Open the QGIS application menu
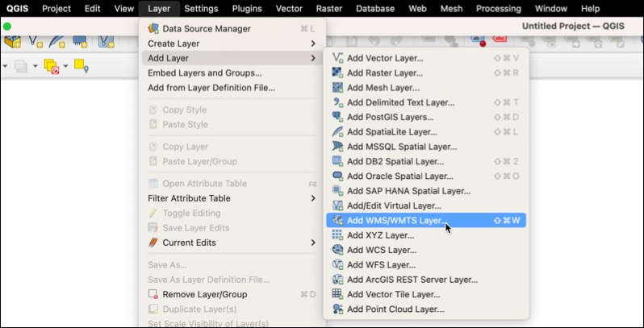This screenshot has width=644, height=328. pos(17,9)
